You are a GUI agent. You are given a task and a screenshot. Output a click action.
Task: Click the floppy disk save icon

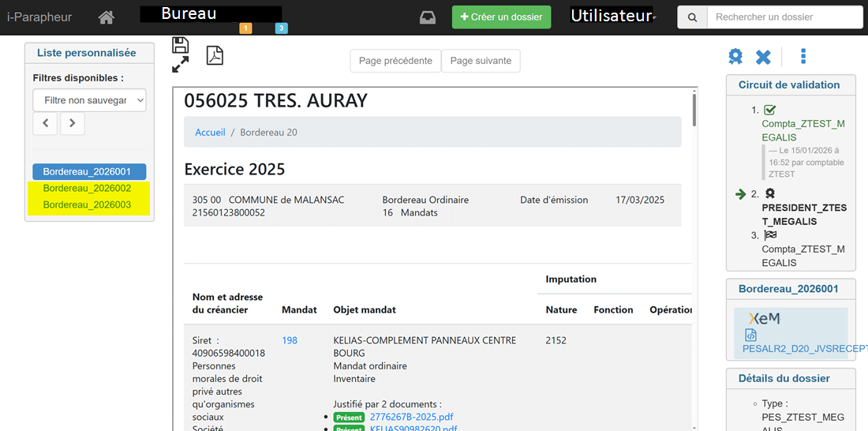(x=181, y=45)
